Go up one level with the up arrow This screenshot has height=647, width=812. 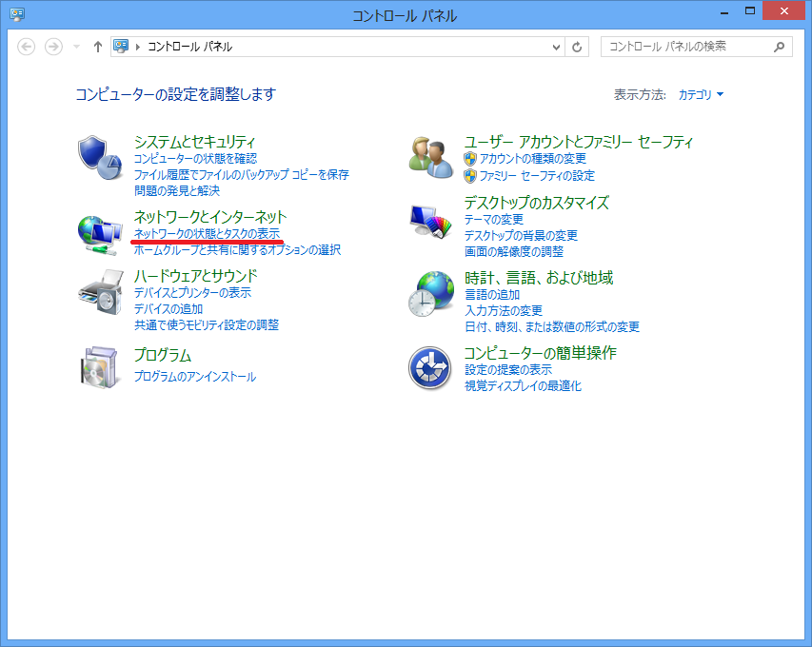coord(97,47)
